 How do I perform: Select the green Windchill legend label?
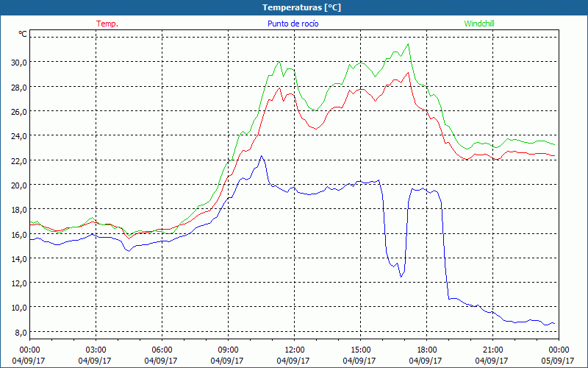click(x=479, y=24)
